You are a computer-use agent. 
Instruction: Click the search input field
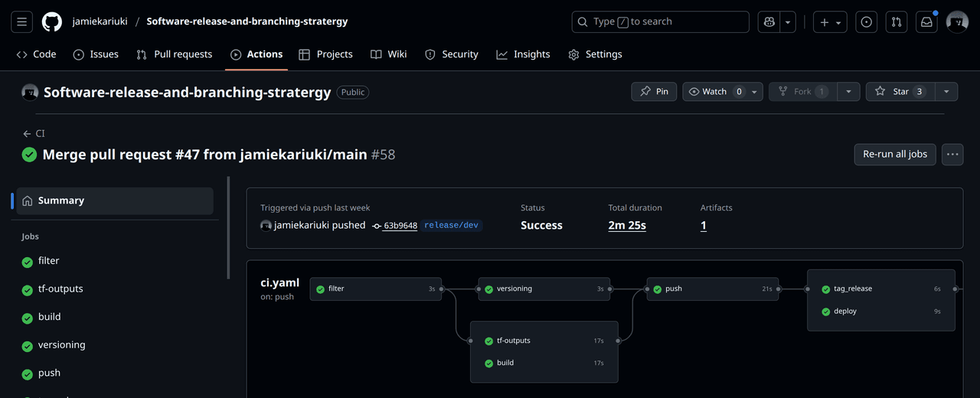click(661, 22)
